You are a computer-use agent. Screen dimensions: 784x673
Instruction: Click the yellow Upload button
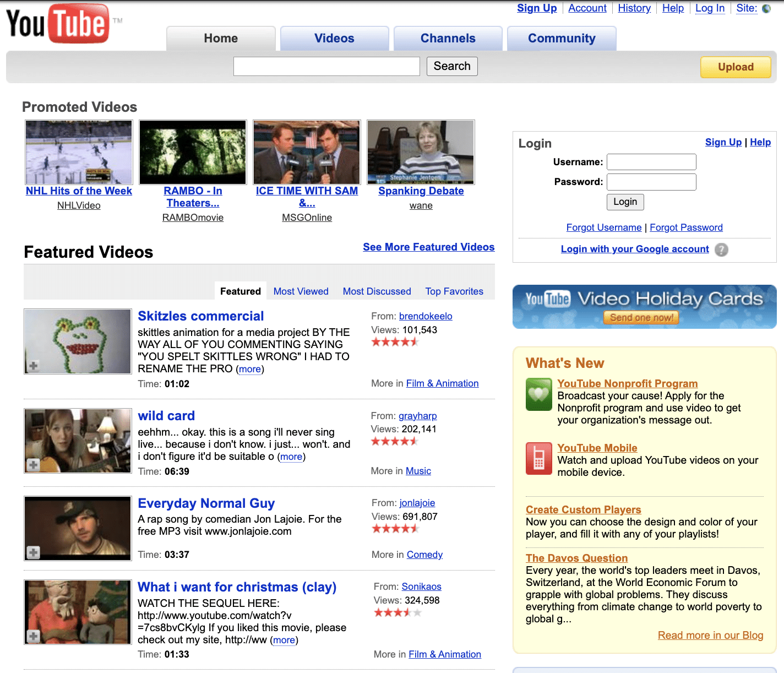click(x=736, y=67)
